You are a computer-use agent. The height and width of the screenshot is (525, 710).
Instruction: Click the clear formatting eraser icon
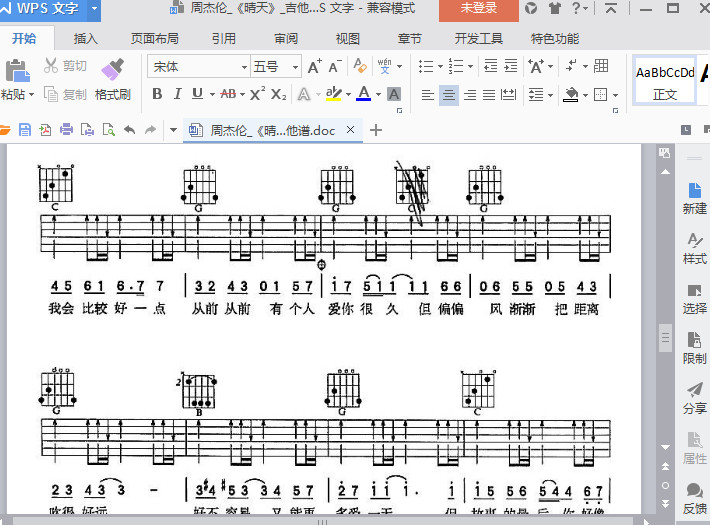tap(360, 66)
